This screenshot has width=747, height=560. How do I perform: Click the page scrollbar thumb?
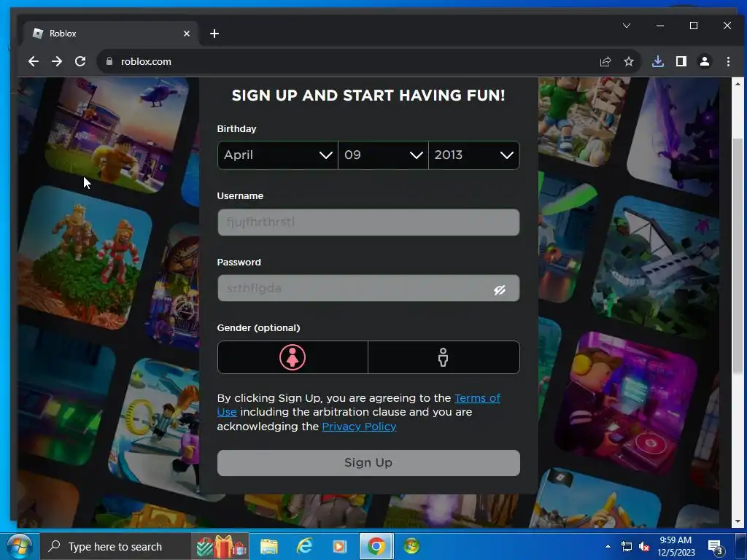(x=738, y=257)
